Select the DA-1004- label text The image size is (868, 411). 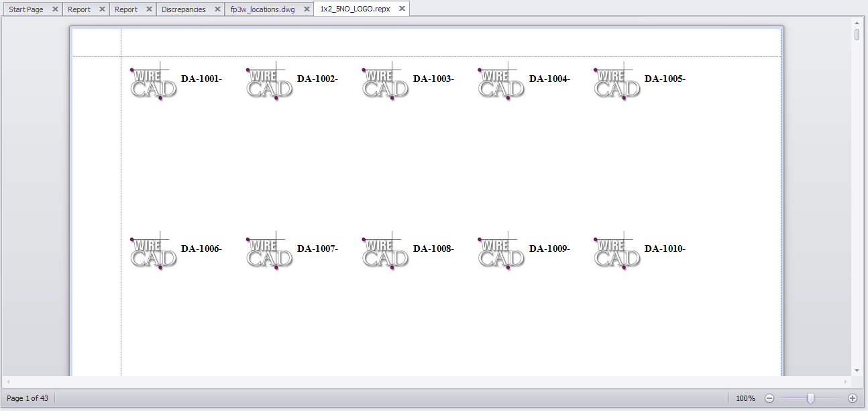click(549, 79)
